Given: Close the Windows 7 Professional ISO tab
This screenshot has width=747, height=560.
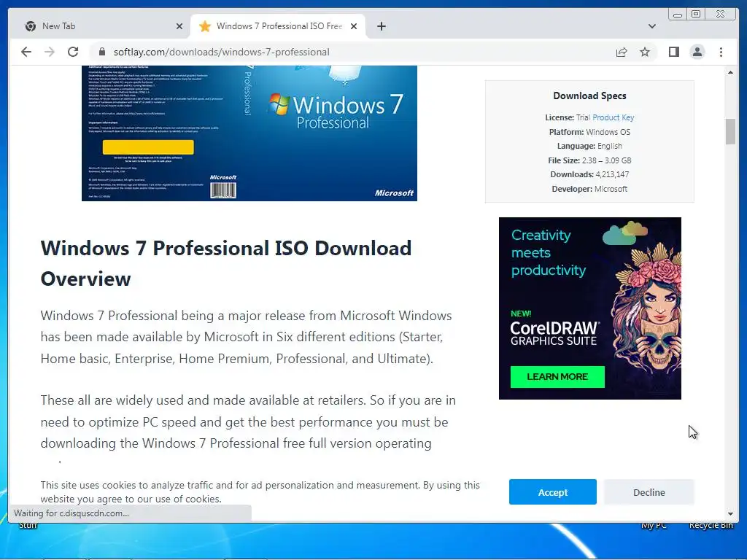Looking at the screenshot, I should 354,26.
